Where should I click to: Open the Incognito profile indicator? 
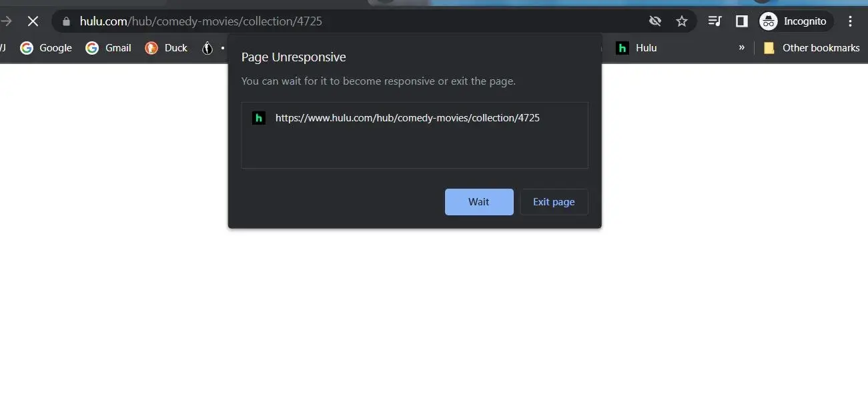click(x=796, y=21)
